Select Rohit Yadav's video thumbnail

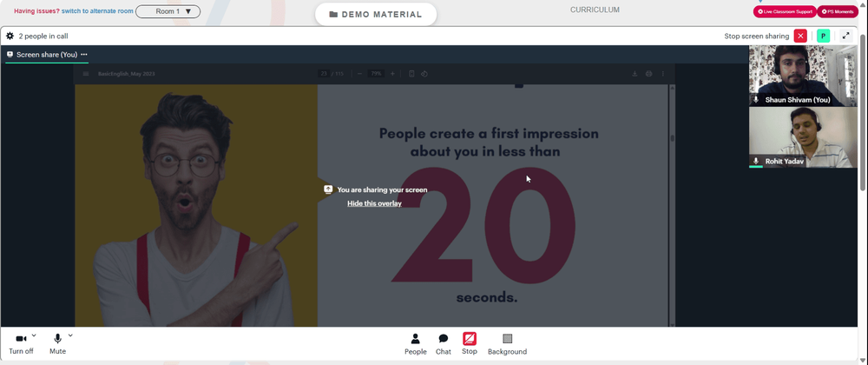[x=803, y=137]
